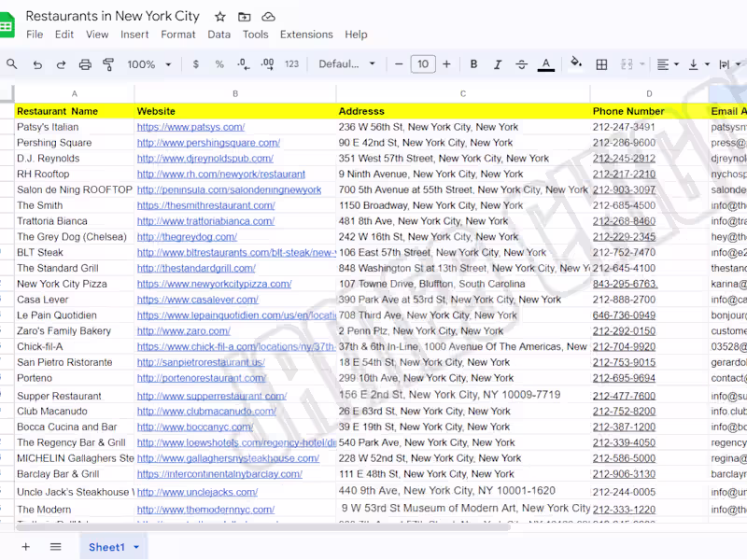Move document to a folder
747x560 pixels.
[x=245, y=17]
